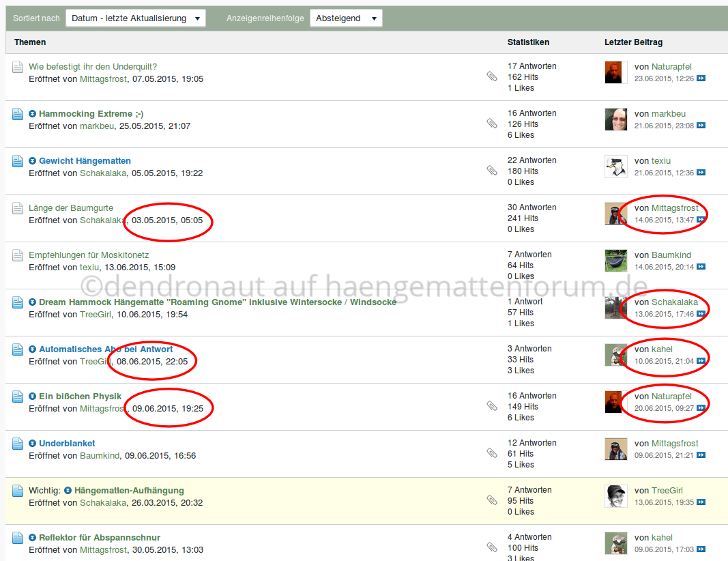Go to last post in Underquilt thread
Viewport: 728px width, 561px height.
click(701, 78)
